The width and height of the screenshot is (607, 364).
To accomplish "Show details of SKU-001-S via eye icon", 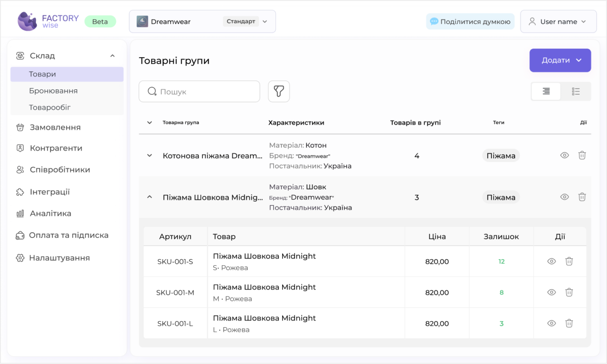I will click(551, 261).
